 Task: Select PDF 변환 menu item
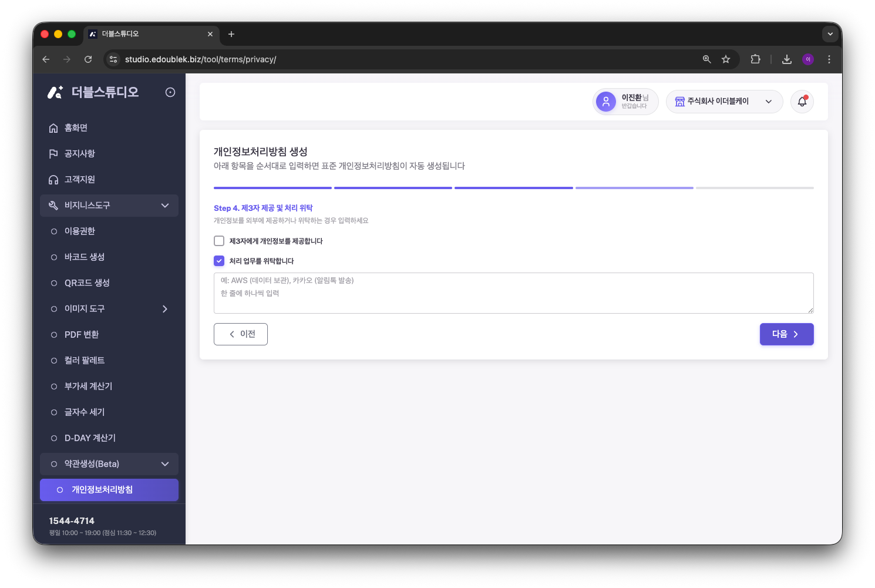pos(109,335)
